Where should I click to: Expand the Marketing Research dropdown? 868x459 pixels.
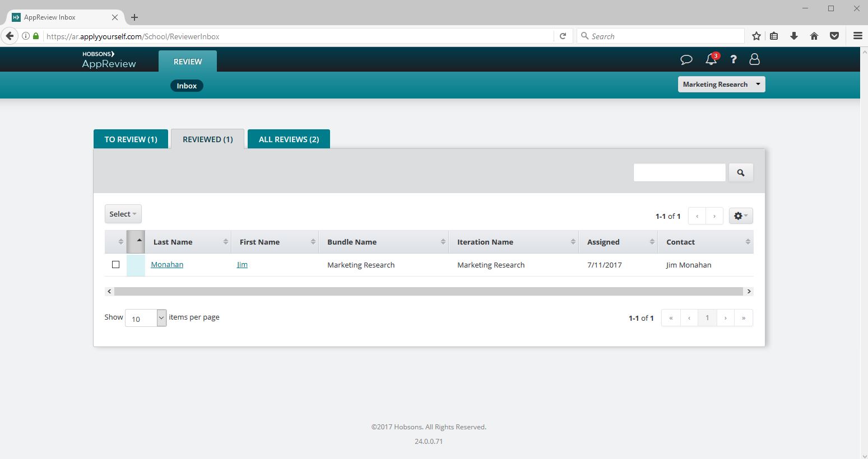click(x=721, y=85)
